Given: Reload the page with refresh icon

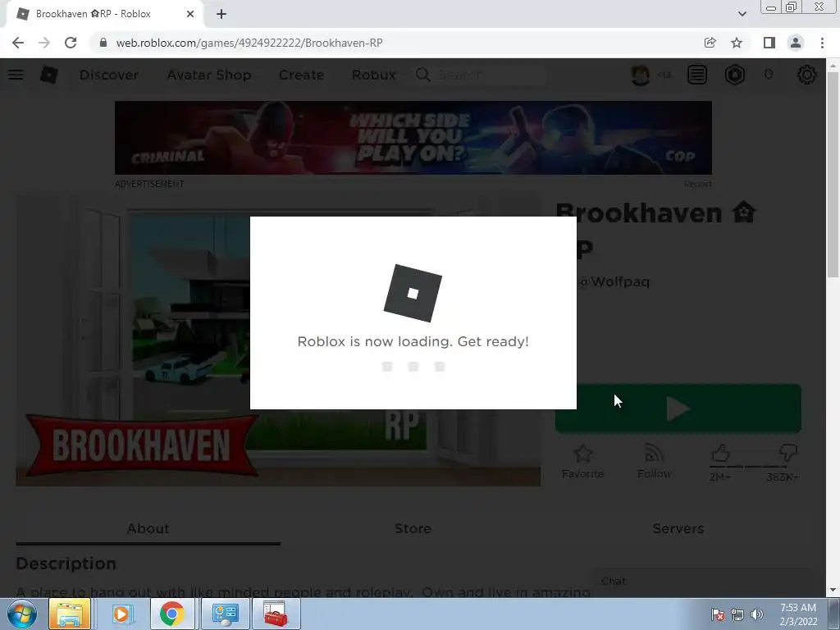Looking at the screenshot, I should [x=71, y=43].
